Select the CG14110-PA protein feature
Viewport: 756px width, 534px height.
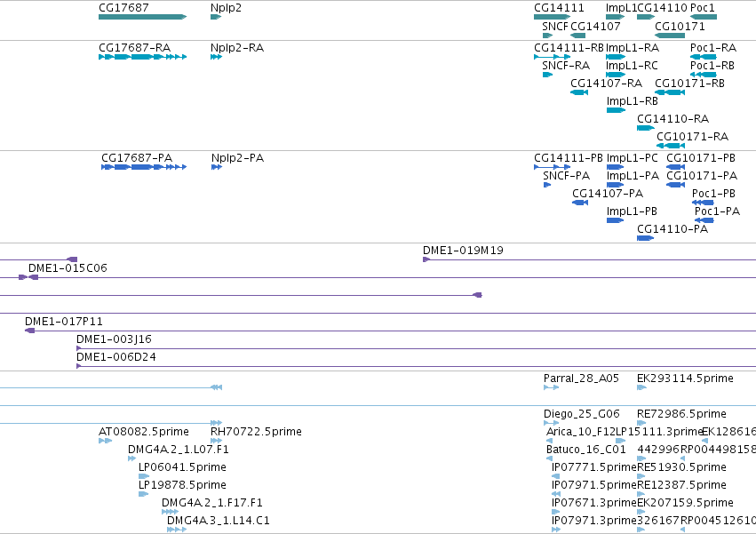(646, 238)
